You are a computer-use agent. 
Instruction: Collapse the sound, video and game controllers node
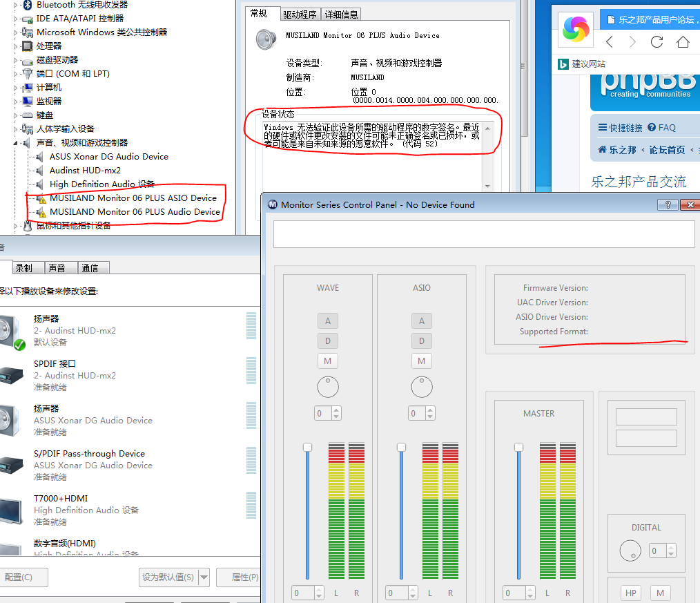(17, 143)
